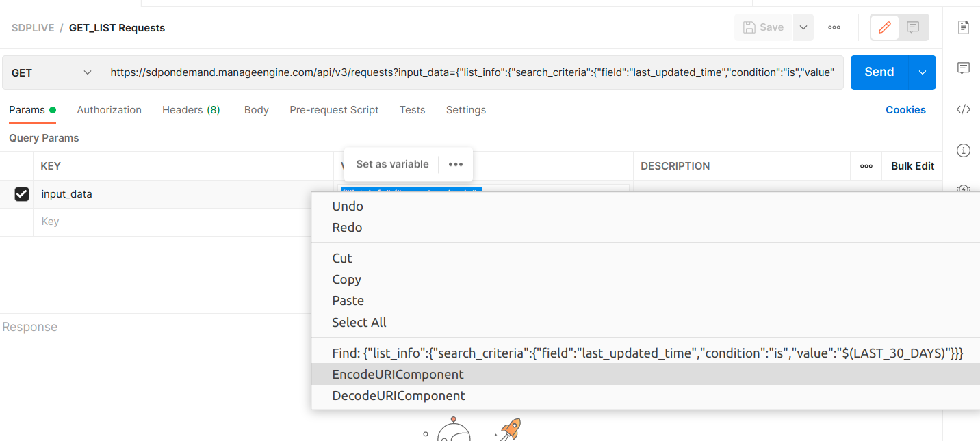Open the code snippet panel
The image size is (980, 441).
[x=964, y=109]
